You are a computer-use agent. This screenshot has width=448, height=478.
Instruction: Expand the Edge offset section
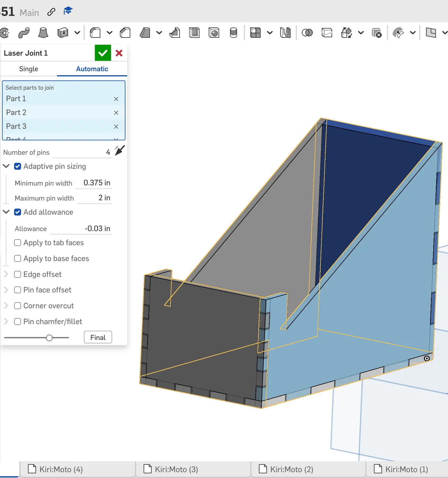pyautogui.click(x=6, y=274)
